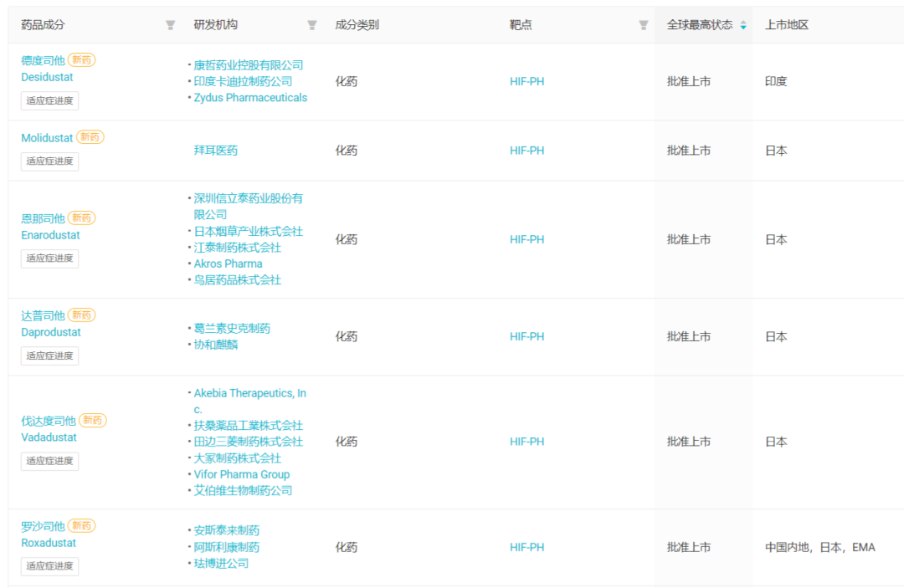Open 扶桑薬品工業株式会社 link
The width and height of the screenshot is (904, 588).
[x=249, y=426]
